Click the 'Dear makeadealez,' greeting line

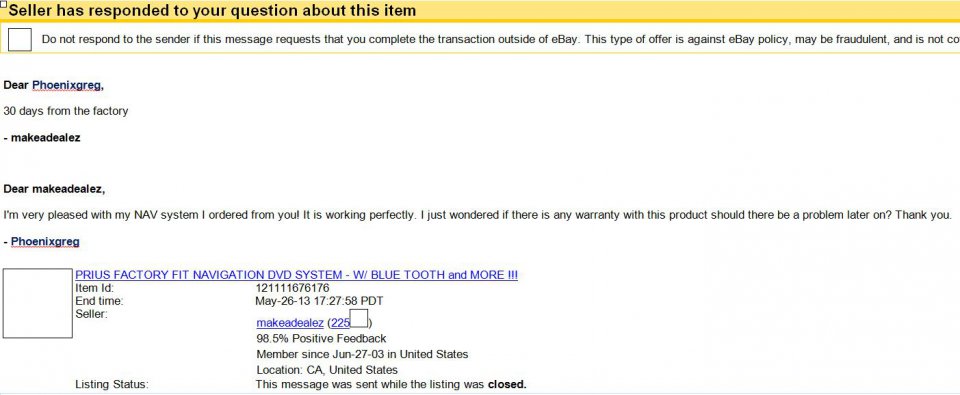pyautogui.click(x=54, y=189)
